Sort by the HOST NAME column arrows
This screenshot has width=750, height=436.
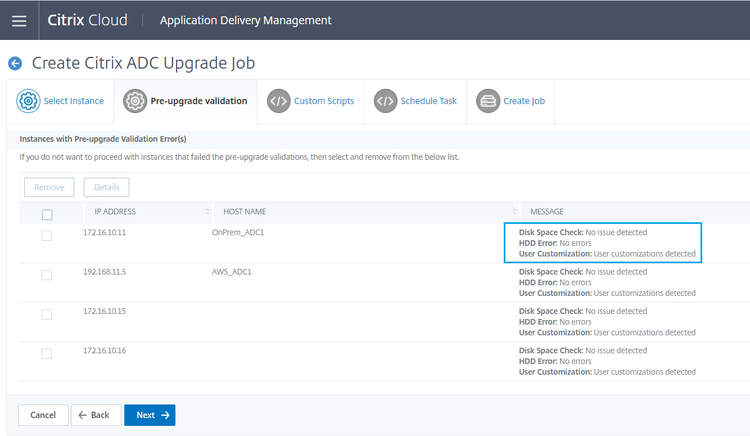point(515,211)
